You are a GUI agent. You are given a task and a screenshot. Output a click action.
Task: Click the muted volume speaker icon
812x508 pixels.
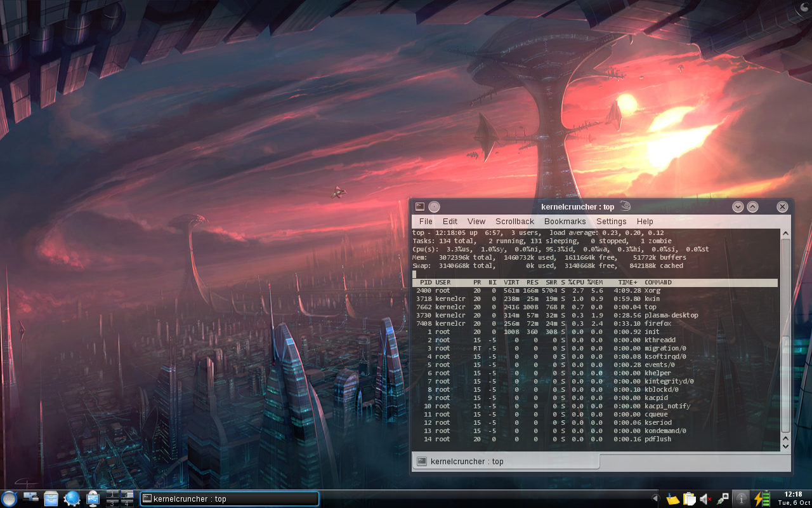point(705,499)
